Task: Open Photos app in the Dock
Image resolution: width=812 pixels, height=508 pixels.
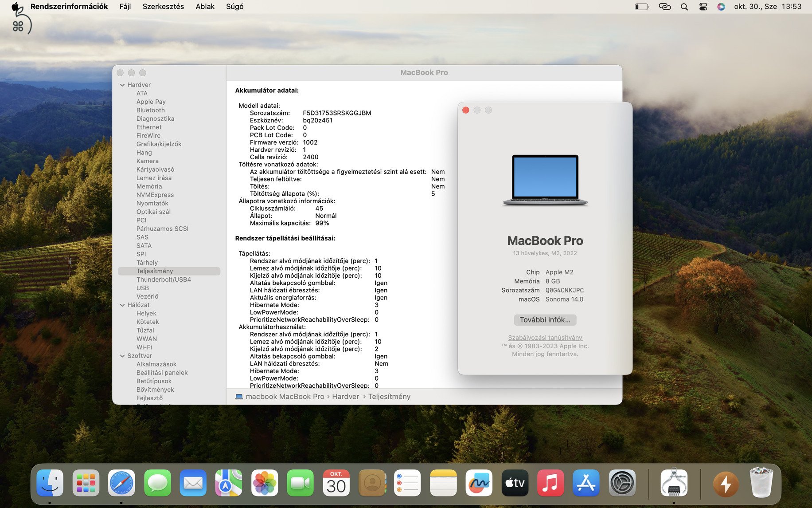Action: (x=265, y=483)
